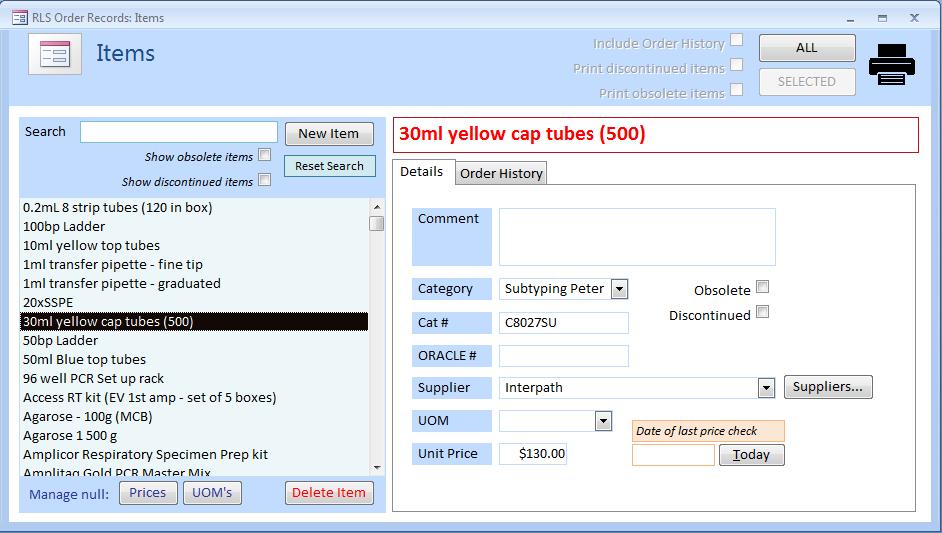Click the SELECTED print button
Viewport: 942px width, 533px height.
(x=807, y=82)
